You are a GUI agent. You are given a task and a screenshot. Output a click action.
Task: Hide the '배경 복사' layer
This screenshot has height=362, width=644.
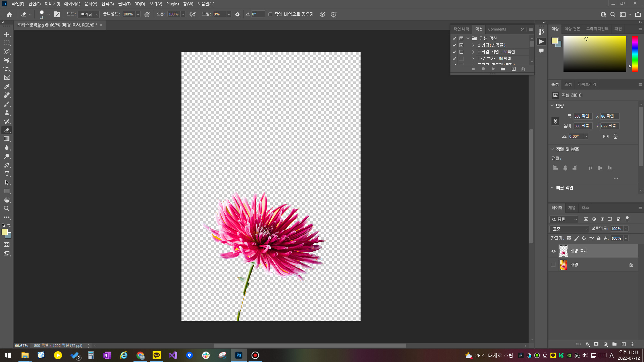(x=553, y=251)
